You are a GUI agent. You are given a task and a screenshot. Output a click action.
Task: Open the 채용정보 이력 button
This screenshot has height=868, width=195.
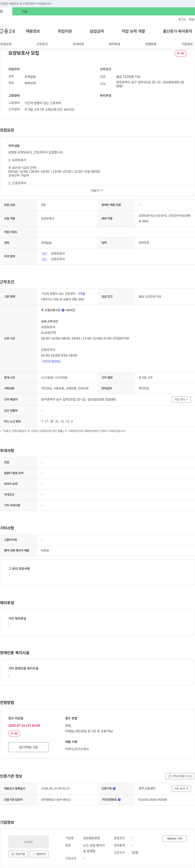174,838
